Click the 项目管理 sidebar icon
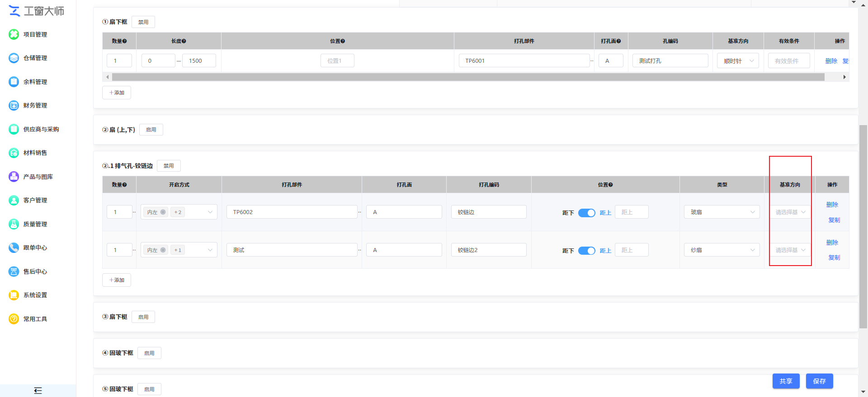The width and height of the screenshot is (868, 397). point(14,34)
